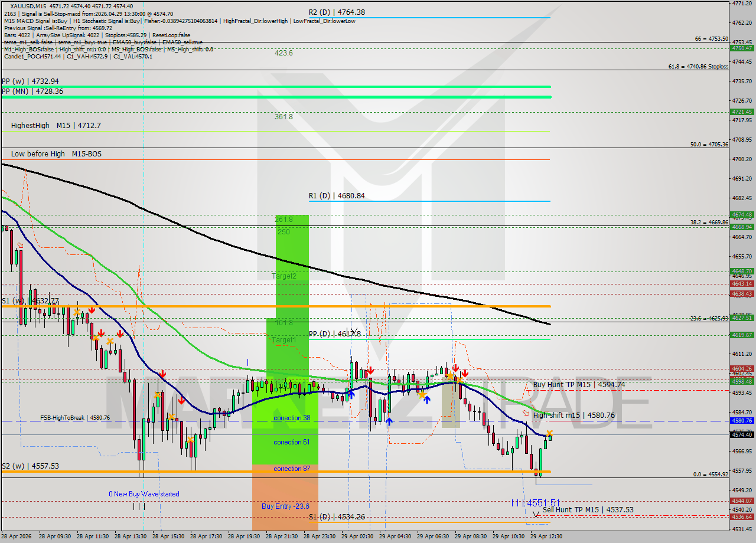The height and width of the screenshot is (543, 756).
Task: Select the Buy Hunt TP M15 | 4594.74 label
Action: click(x=580, y=384)
